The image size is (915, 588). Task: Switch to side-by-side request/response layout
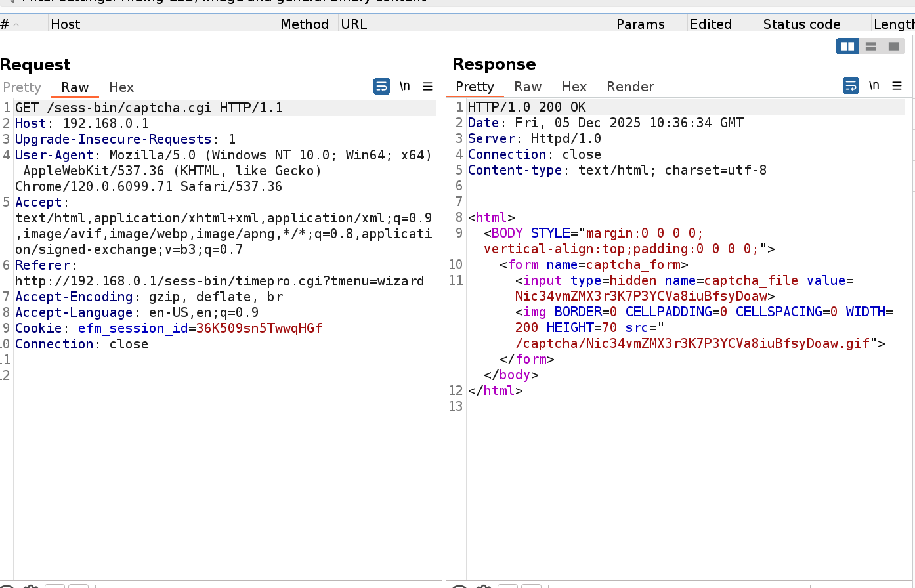[847, 47]
